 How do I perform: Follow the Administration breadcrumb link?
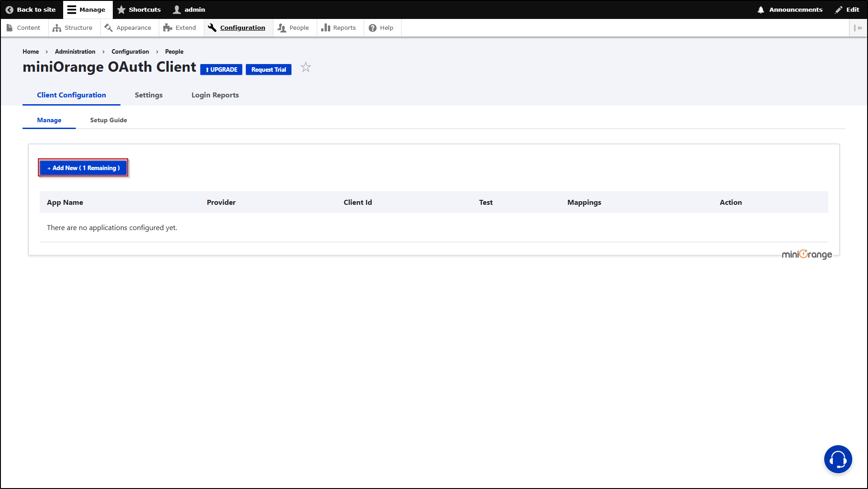point(75,51)
